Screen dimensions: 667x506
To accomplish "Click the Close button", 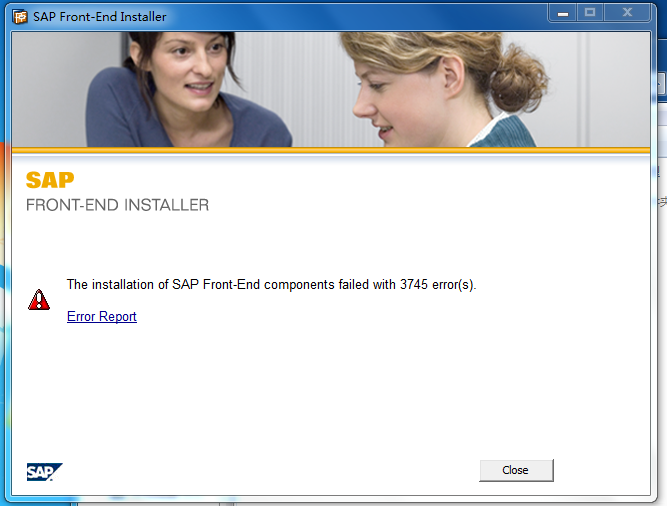I will coord(516,470).
